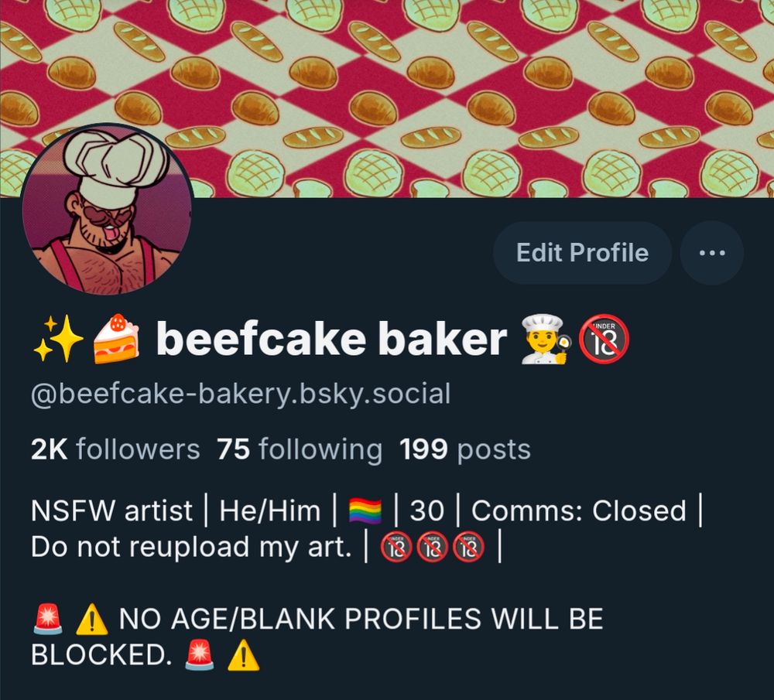Click the no-under-18 emoji right after art.

(x=396, y=547)
